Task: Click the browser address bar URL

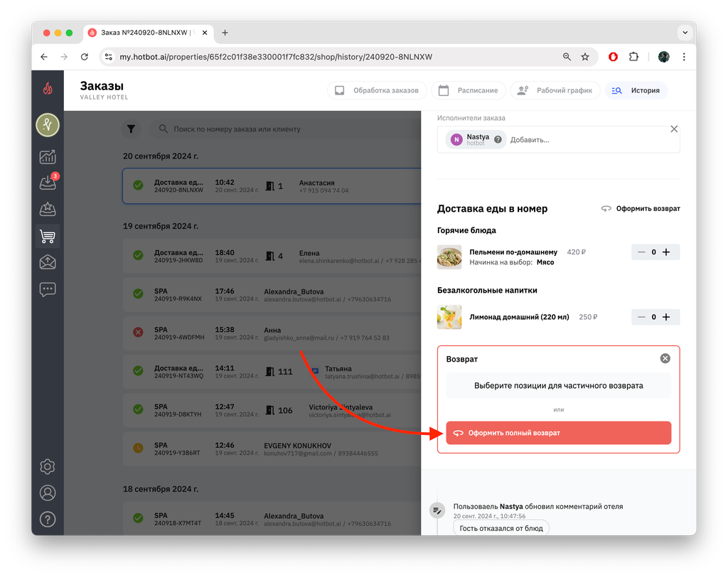Action: pyautogui.click(x=276, y=57)
